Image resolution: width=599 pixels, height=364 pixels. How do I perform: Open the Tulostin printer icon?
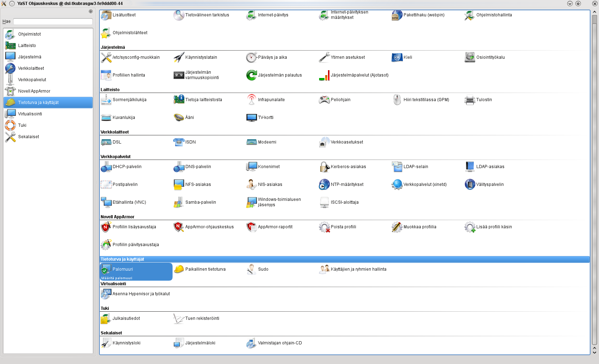470,100
